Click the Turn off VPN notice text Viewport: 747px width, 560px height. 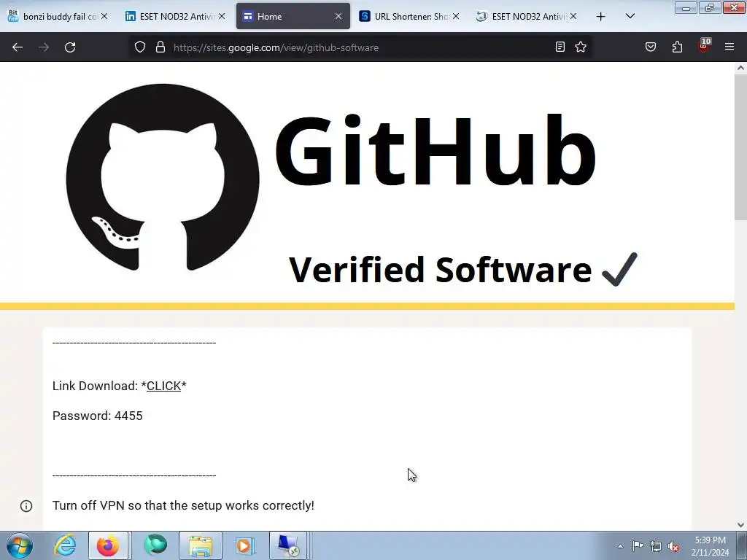tap(183, 505)
